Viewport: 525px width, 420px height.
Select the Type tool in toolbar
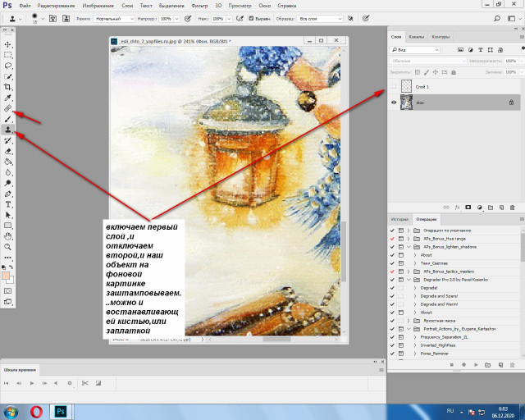(x=8, y=203)
